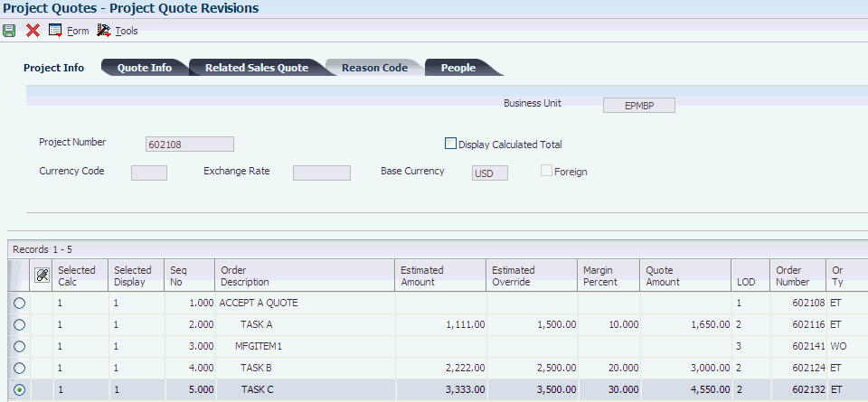The height and width of the screenshot is (402, 868).
Task: Click the Business Unit field showing EPMBP
Action: pos(638,106)
